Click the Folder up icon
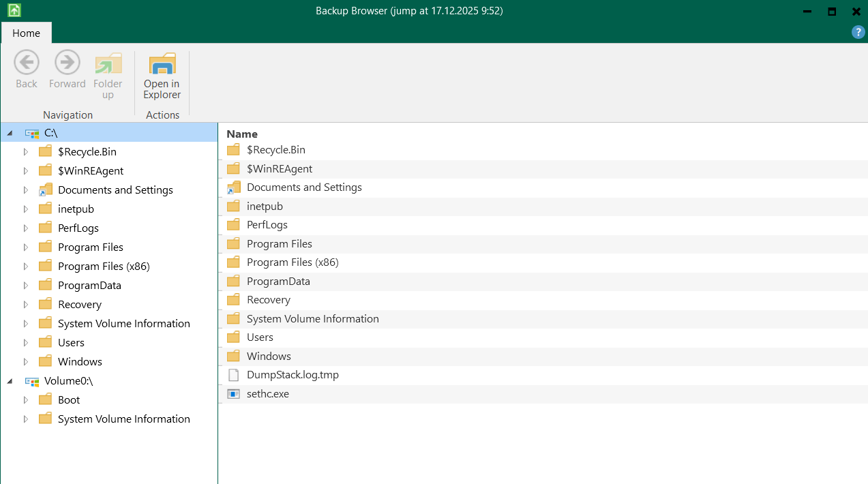 (x=108, y=65)
